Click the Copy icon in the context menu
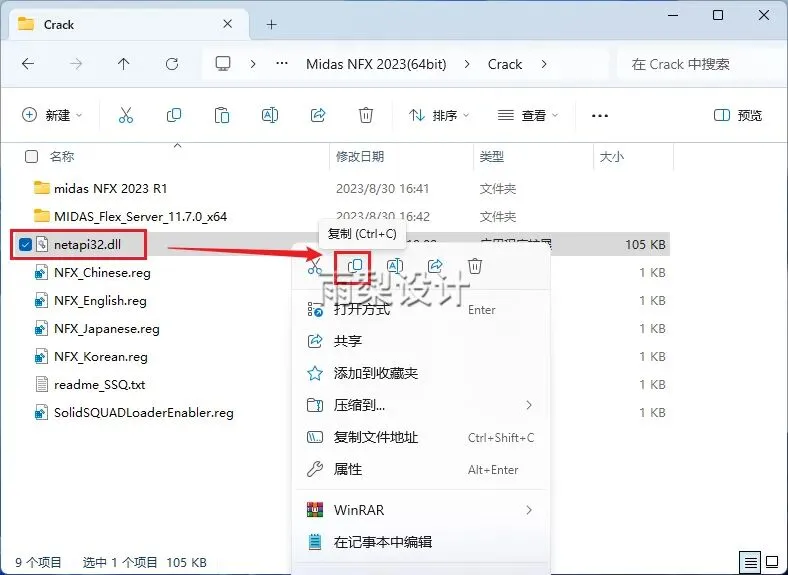Viewport: 788px width, 575px height. tap(355, 266)
